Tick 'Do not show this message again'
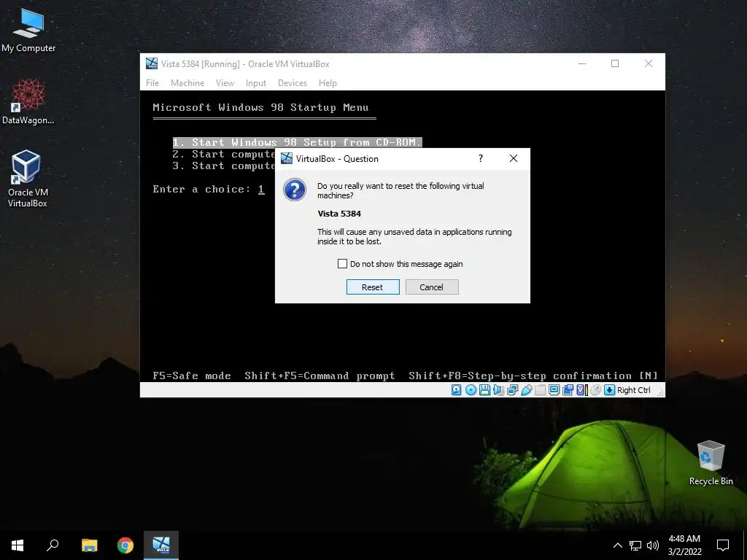The width and height of the screenshot is (747, 560). point(342,263)
